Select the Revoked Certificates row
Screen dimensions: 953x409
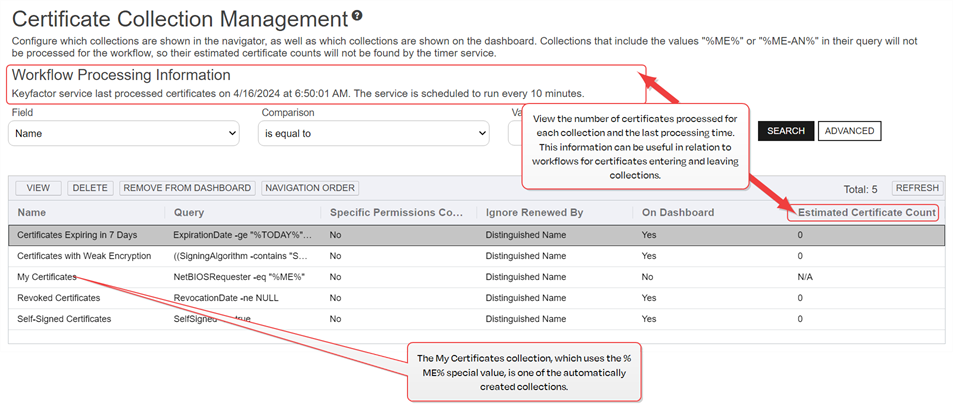click(59, 298)
